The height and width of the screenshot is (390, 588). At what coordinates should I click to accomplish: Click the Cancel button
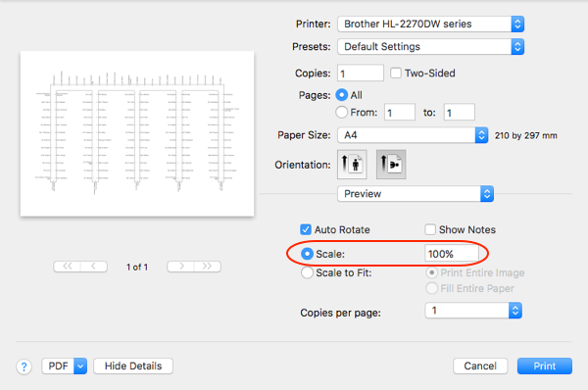point(480,366)
